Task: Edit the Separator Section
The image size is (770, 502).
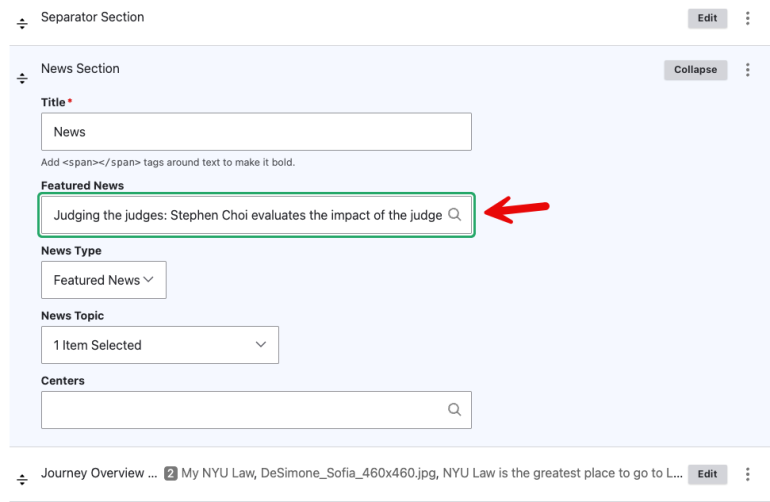Action: tap(707, 18)
